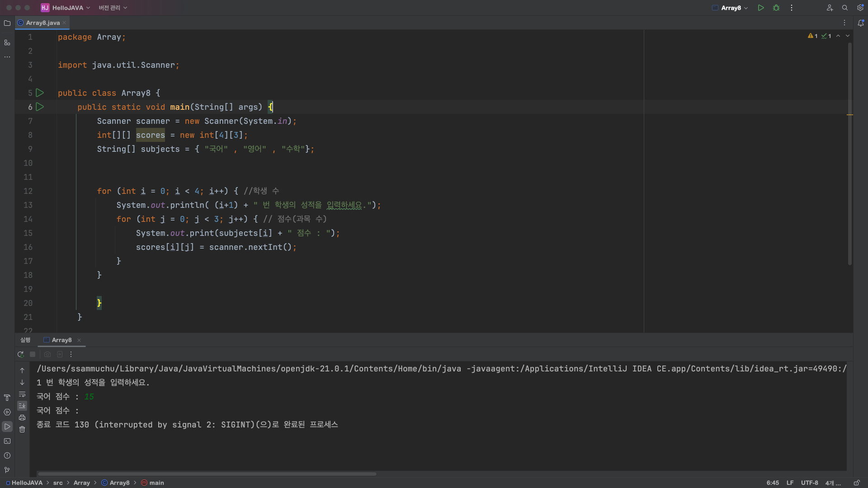Open UTF-8 encoding selector
Image resolution: width=868 pixels, height=488 pixels.
(x=809, y=483)
